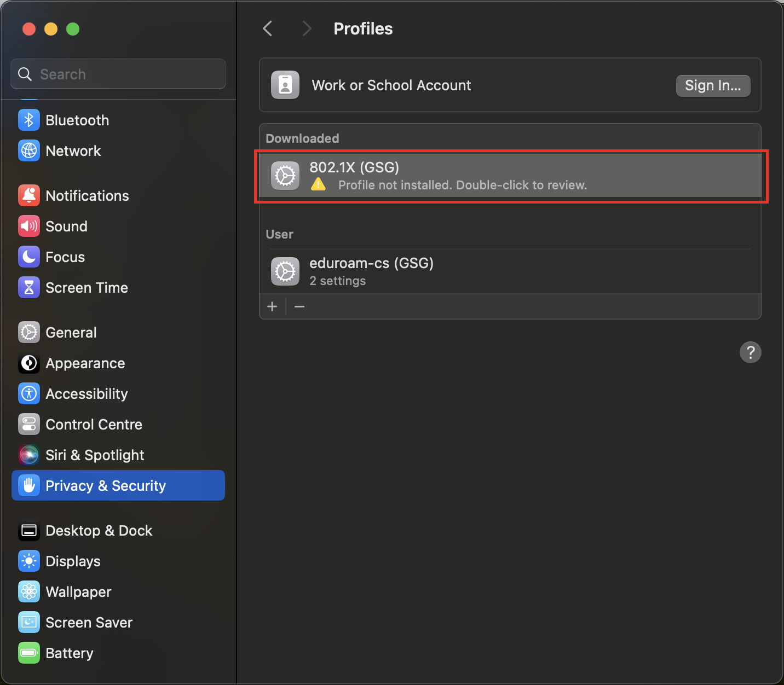Open Network settings globe icon

tap(29, 151)
